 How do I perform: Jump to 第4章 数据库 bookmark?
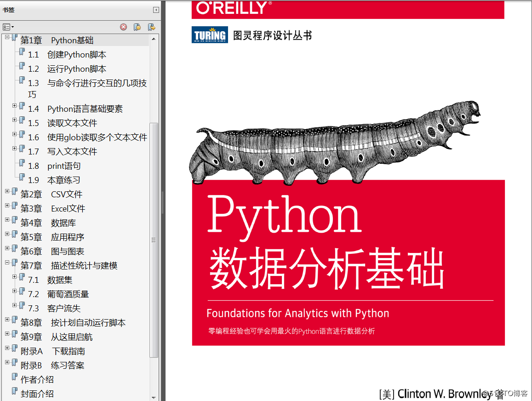click(x=48, y=223)
